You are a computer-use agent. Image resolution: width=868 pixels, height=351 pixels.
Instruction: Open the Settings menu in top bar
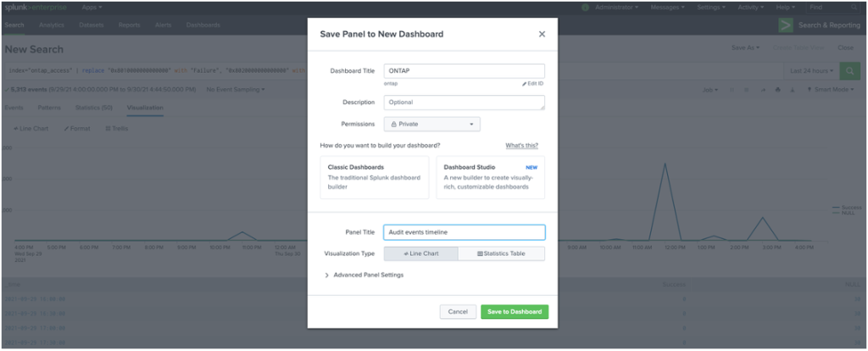(711, 8)
